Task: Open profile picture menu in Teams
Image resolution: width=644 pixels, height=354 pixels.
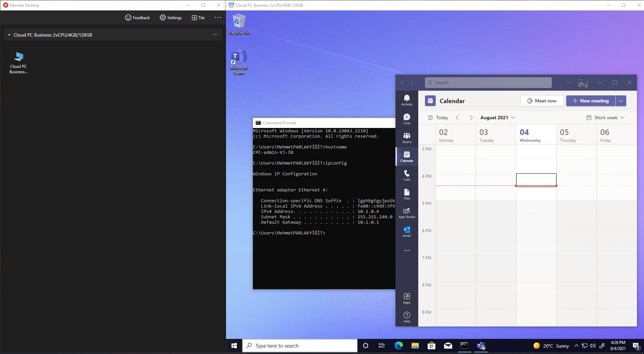Action: coord(583,83)
